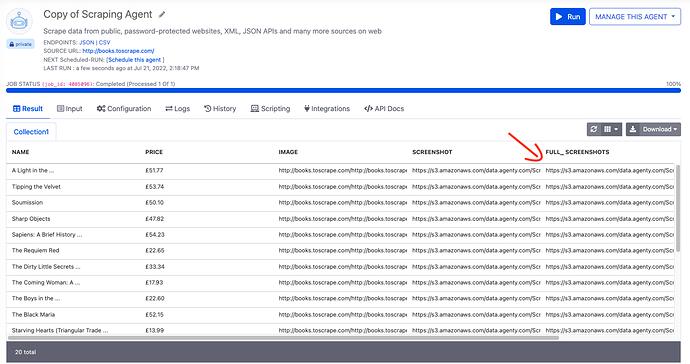The width and height of the screenshot is (690, 364).
Task: Click the robot agent avatar icon
Action: point(19,21)
